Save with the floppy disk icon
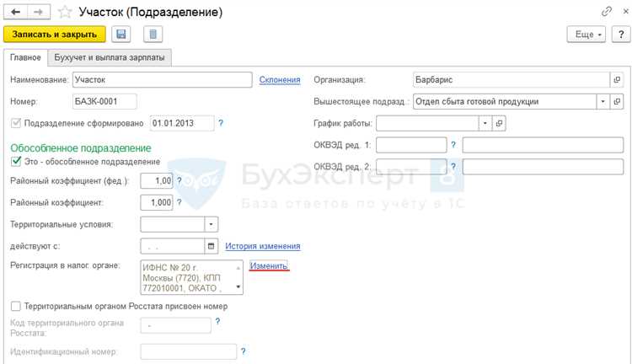Image resolution: width=632 pixels, height=364 pixels. click(x=121, y=35)
